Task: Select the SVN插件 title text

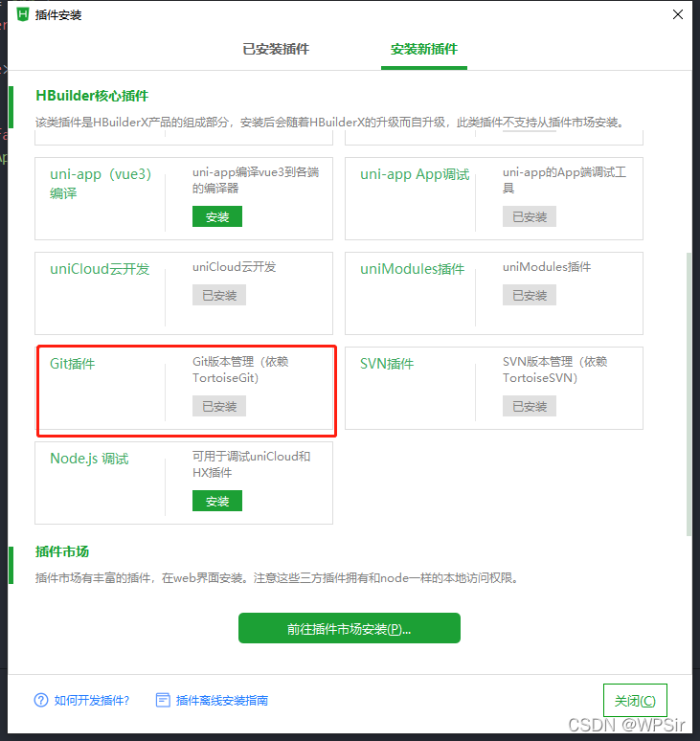Action: tap(387, 364)
